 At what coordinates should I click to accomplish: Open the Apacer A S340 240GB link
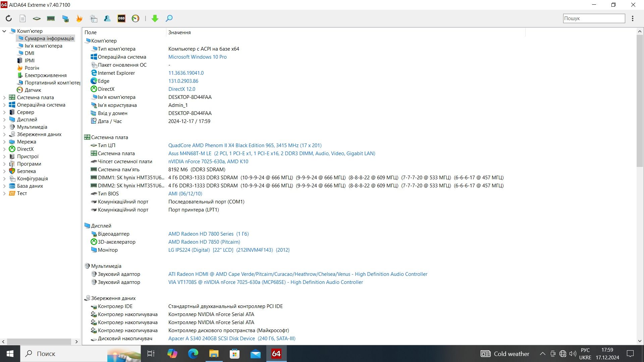(232, 339)
